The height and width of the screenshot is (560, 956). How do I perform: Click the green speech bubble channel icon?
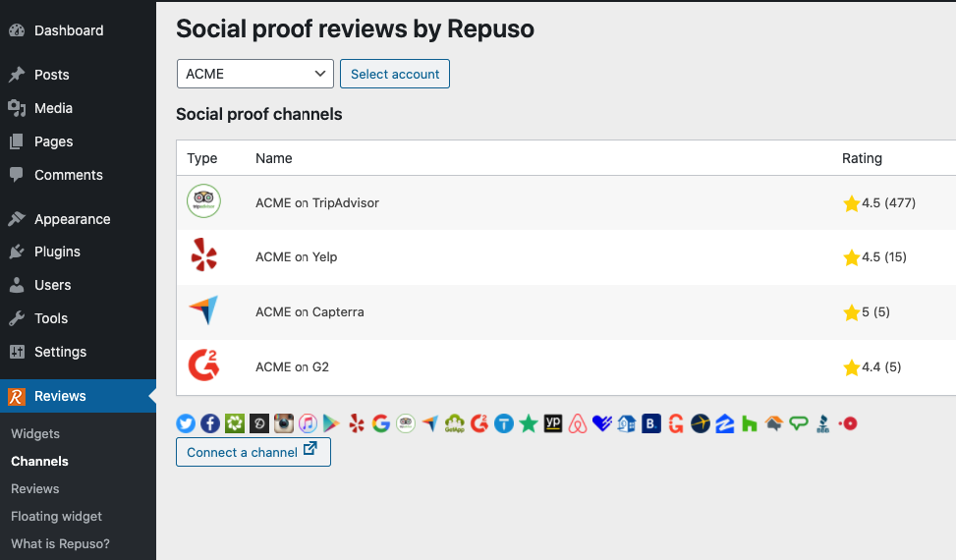[798, 423]
